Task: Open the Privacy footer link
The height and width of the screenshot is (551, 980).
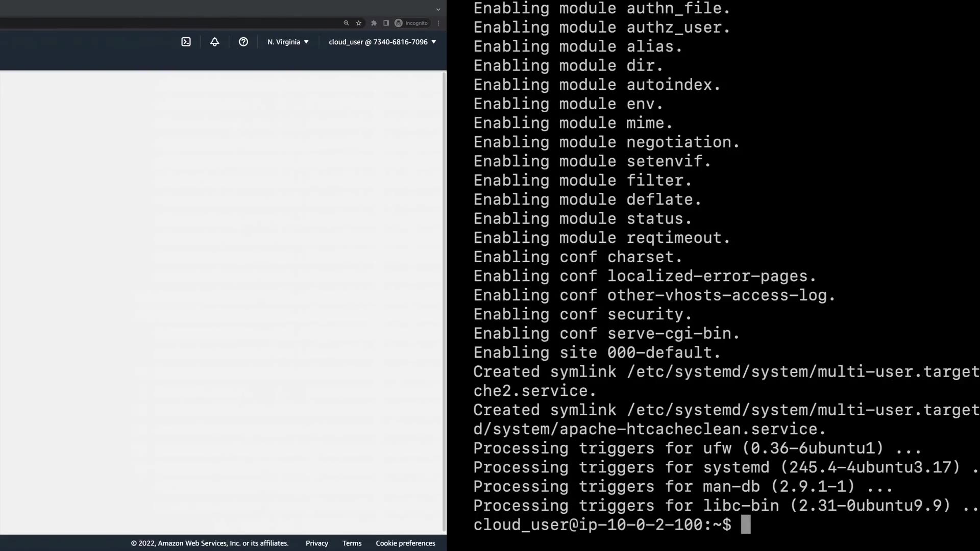Action: 316,543
